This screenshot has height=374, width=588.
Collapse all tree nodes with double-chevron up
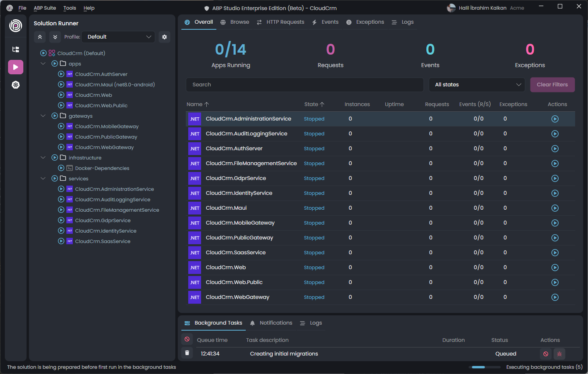click(39, 37)
